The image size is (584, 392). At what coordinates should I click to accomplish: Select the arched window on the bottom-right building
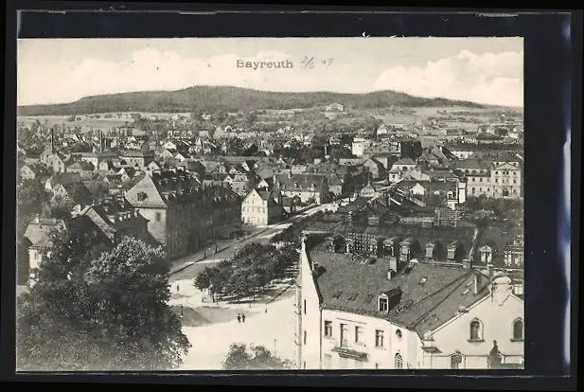tap(474, 330)
